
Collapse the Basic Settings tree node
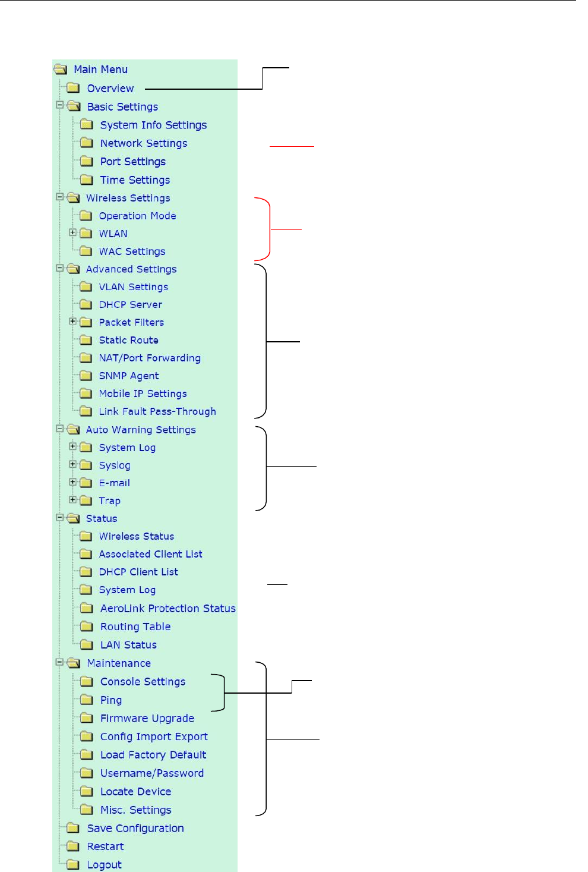click(x=59, y=105)
